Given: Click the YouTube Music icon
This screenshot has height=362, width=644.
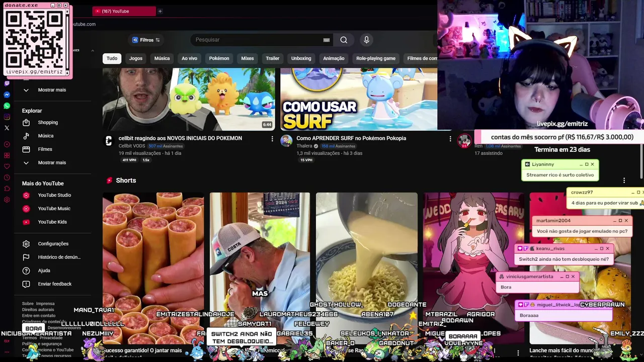Looking at the screenshot, I should [x=26, y=209].
